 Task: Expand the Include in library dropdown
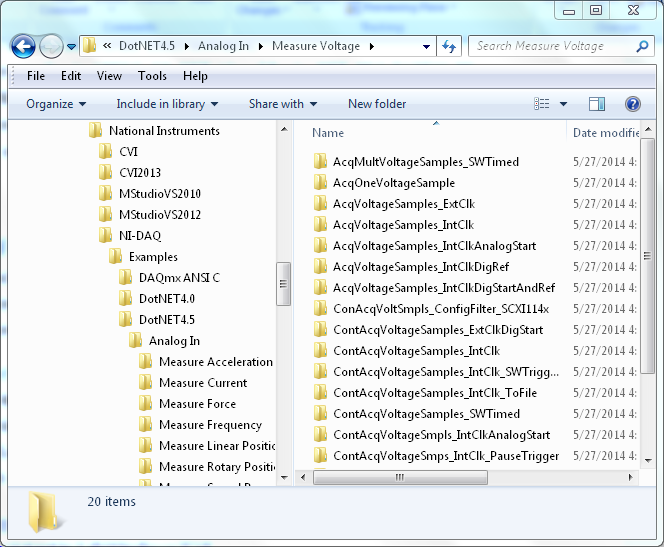[167, 104]
